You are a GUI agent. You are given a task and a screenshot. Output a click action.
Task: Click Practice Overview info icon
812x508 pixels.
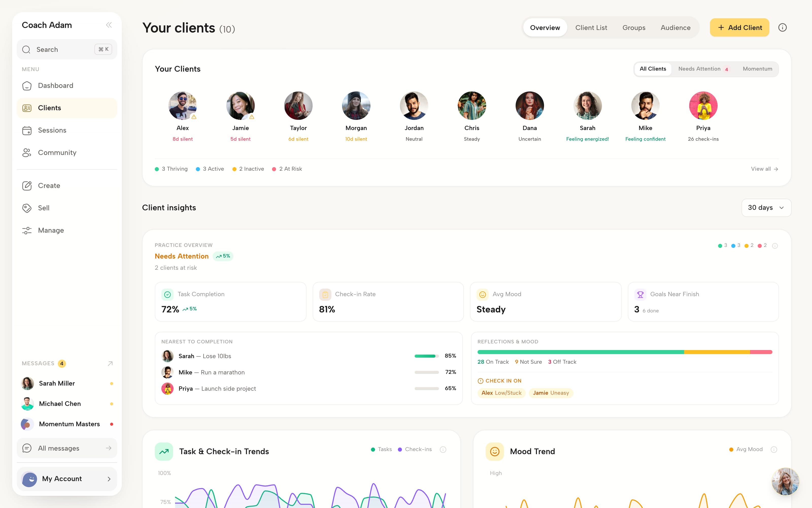[775, 246]
